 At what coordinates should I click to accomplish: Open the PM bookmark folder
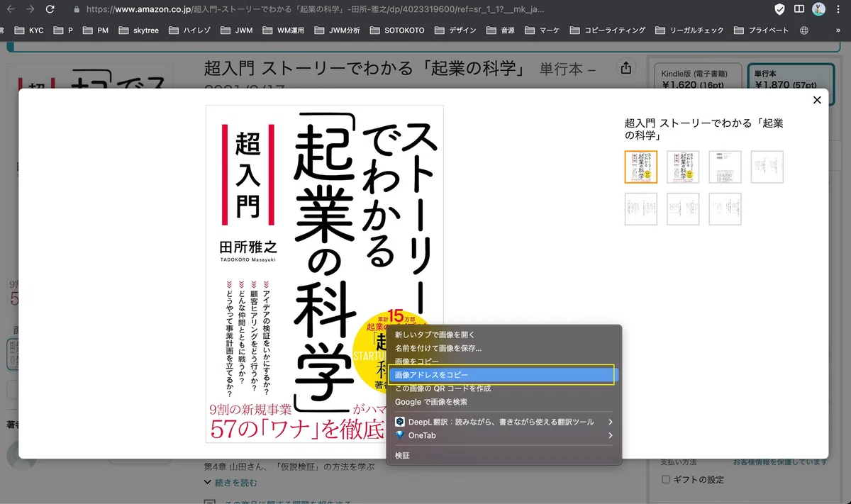point(96,30)
